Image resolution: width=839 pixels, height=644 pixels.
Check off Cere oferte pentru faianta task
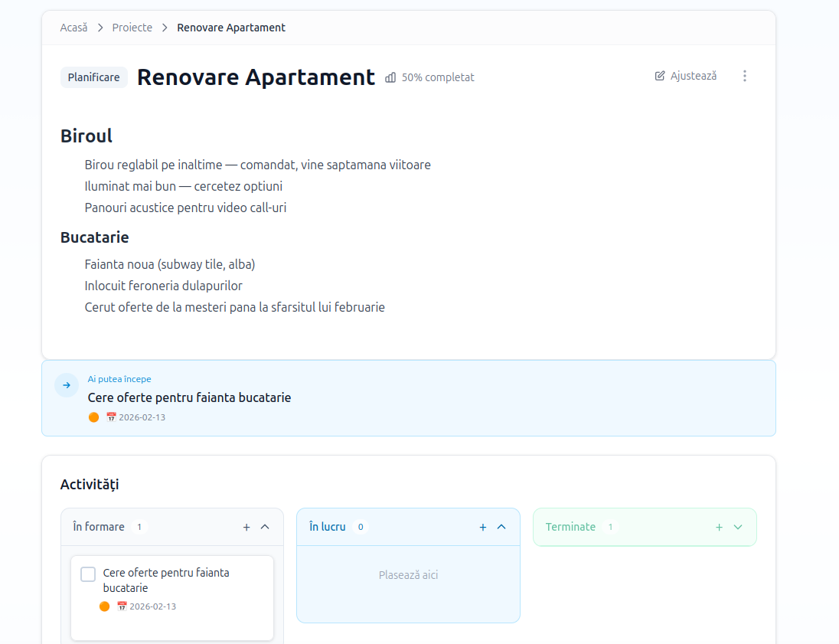pyautogui.click(x=88, y=574)
